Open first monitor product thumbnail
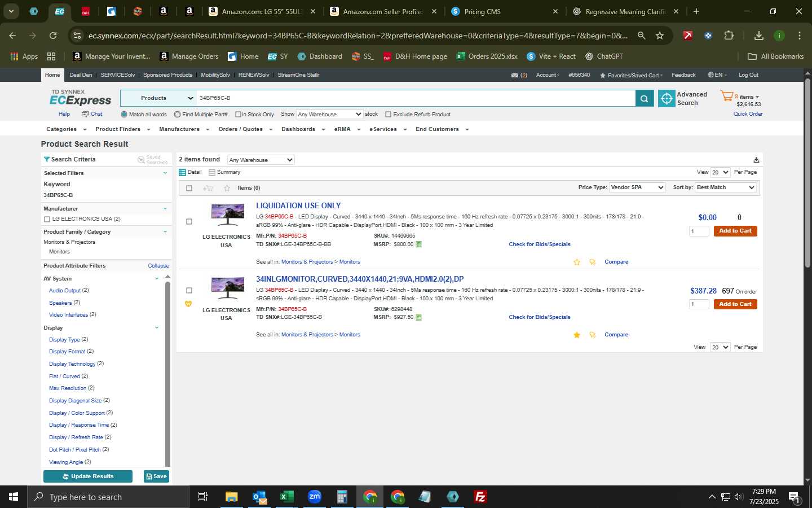 point(227,214)
